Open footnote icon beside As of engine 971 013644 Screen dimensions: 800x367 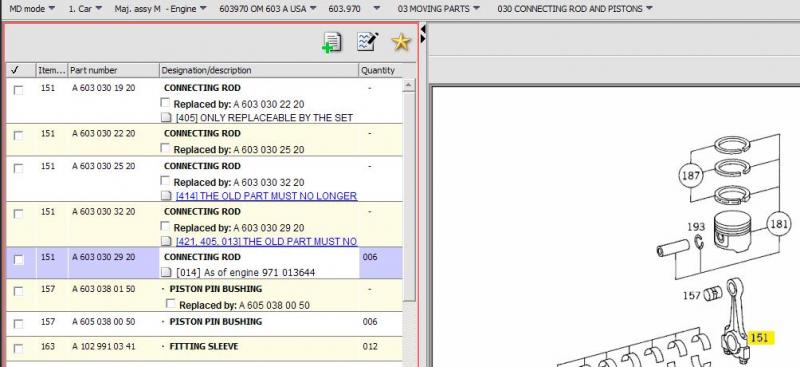click(166, 273)
